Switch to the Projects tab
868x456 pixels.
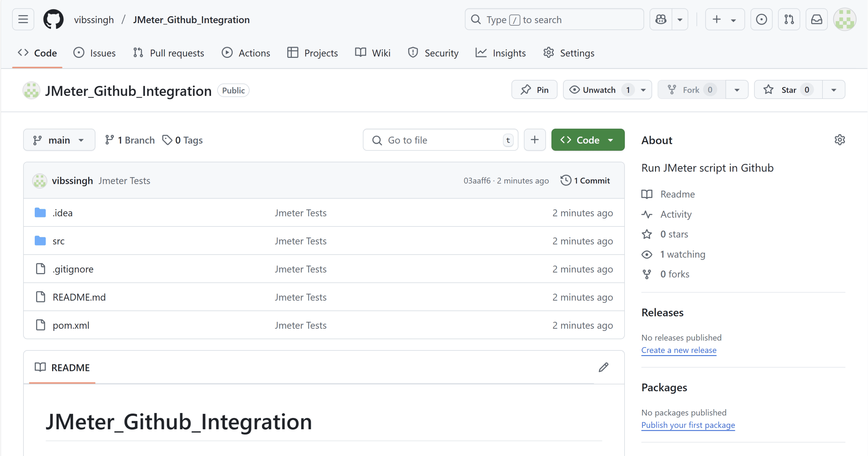click(312, 53)
